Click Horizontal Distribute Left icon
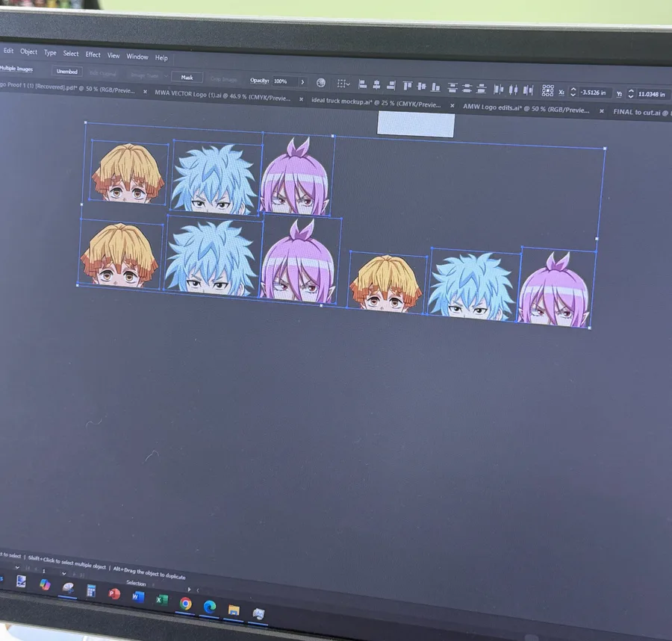 click(x=499, y=89)
